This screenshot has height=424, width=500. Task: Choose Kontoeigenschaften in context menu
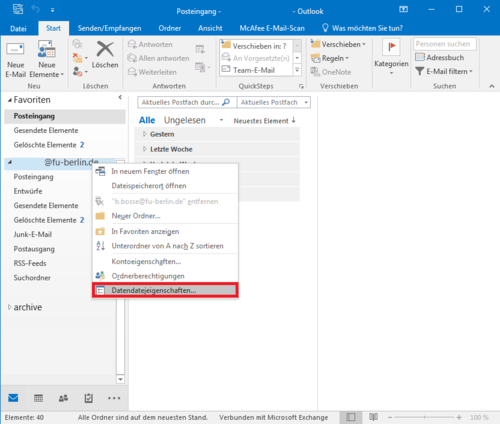165,262
